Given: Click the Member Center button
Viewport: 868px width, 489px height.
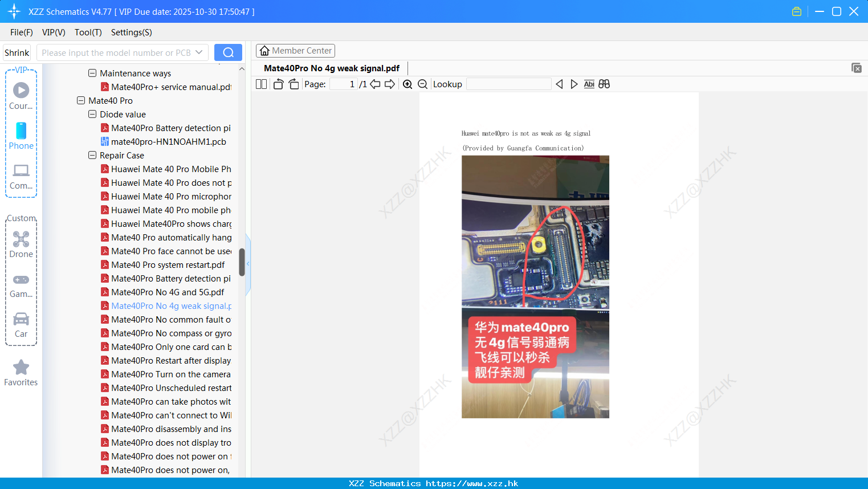Looking at the screenshot, I should tap(295, 51).
